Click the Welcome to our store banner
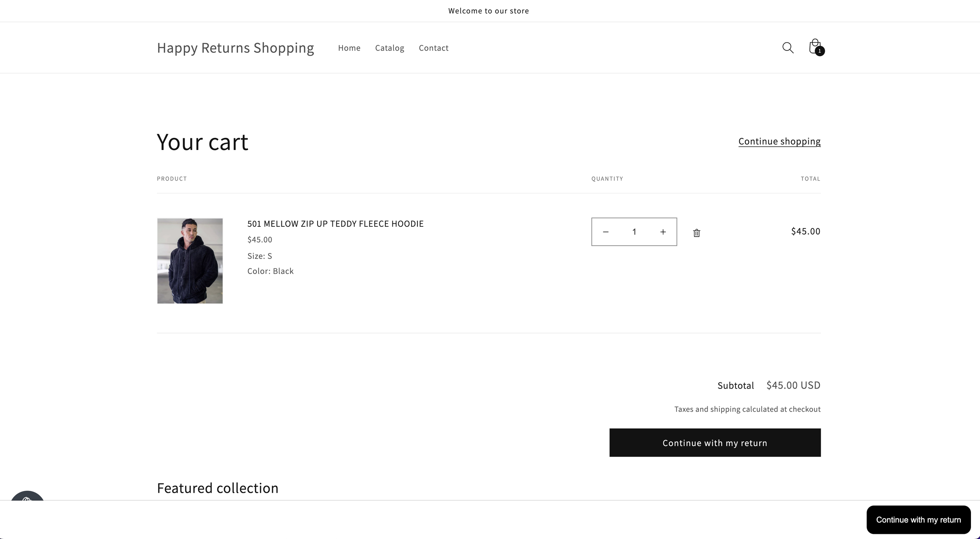Image resolution: width=980 pixels, height=539 pixels. (x=489, y=11)
